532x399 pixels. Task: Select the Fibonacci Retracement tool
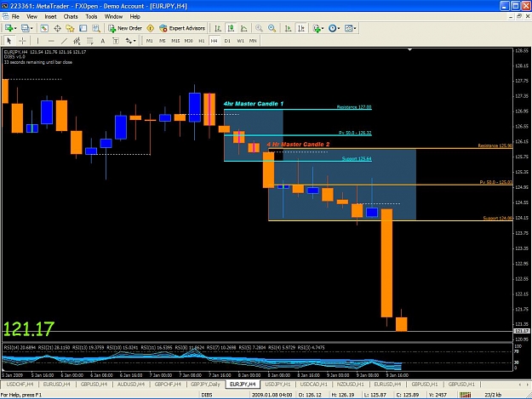click(90, 41)
